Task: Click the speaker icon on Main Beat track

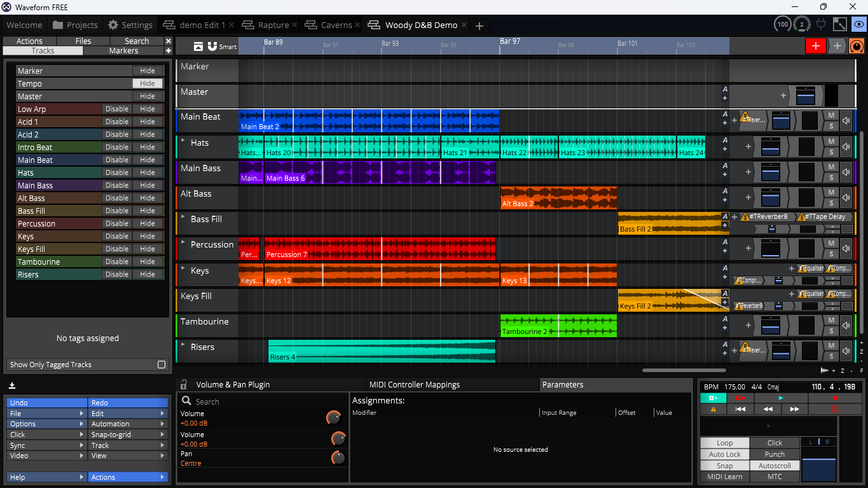Action: coord(846,120)
